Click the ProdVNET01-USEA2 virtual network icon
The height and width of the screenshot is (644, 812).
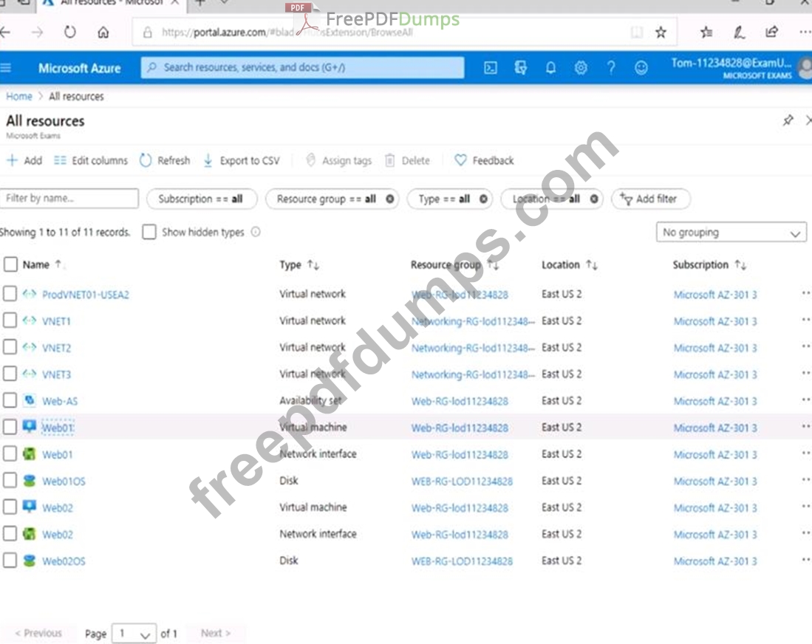point(30,294)
